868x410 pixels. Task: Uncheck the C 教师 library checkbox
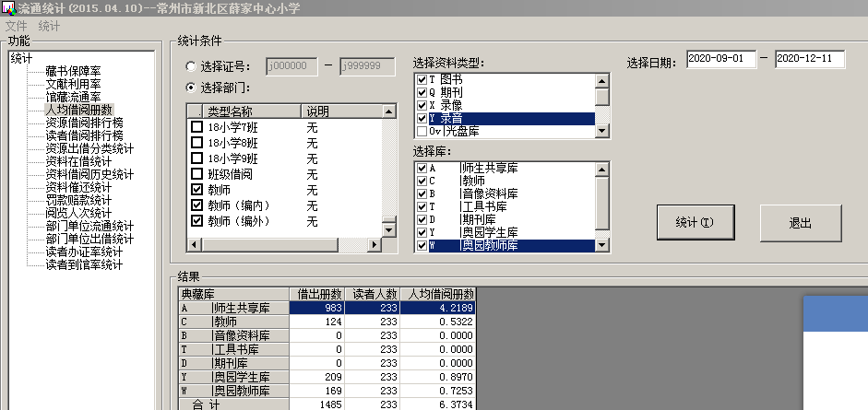[x=422, y=181]
